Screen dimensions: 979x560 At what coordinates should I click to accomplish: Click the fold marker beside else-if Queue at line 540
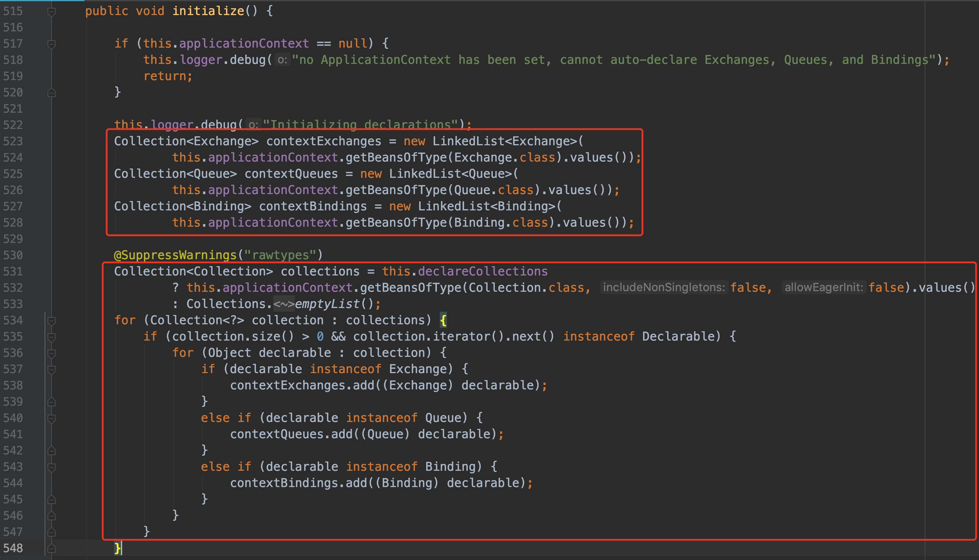tap(51, 418)
